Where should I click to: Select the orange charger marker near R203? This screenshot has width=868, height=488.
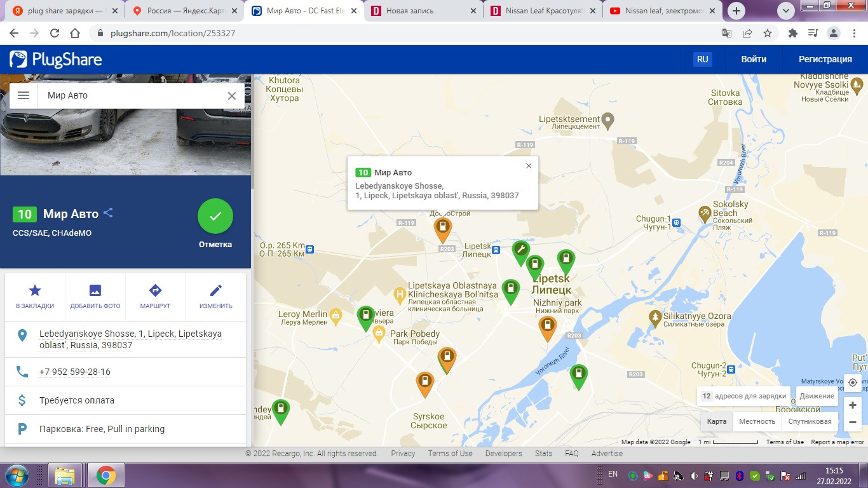pos(442,229)
